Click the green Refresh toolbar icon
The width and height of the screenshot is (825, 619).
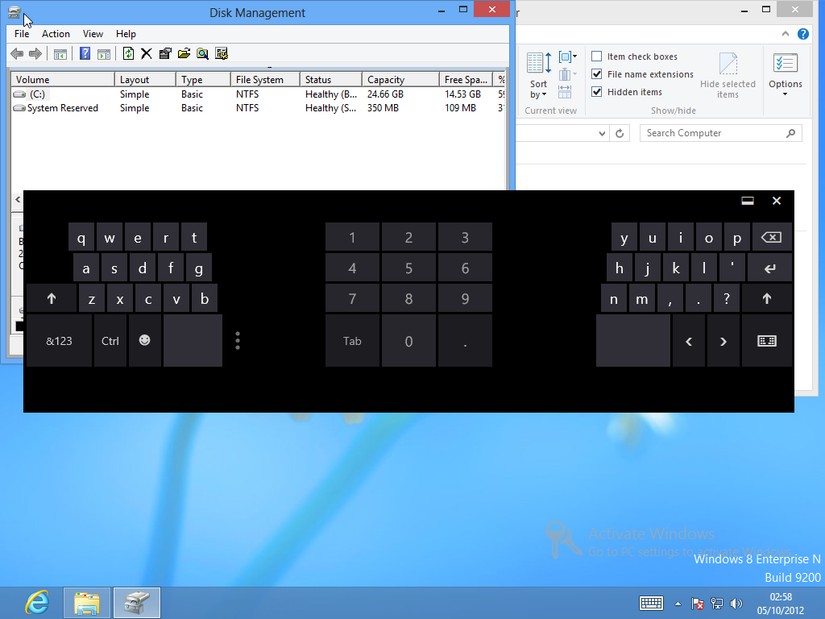(x=128, y=54)
